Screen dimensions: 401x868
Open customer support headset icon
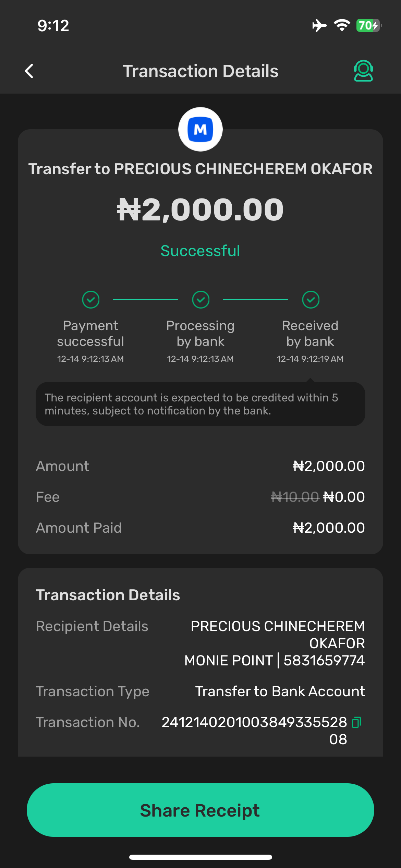tap(363, 71)
